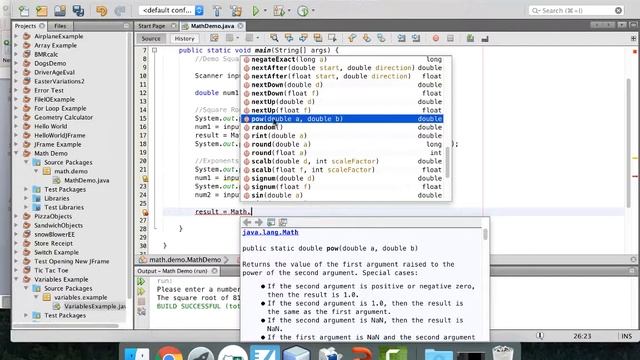Click the Save All toolbar icon
The width and height of the screenshot is (640, 360).
click(x=78, y=11)
